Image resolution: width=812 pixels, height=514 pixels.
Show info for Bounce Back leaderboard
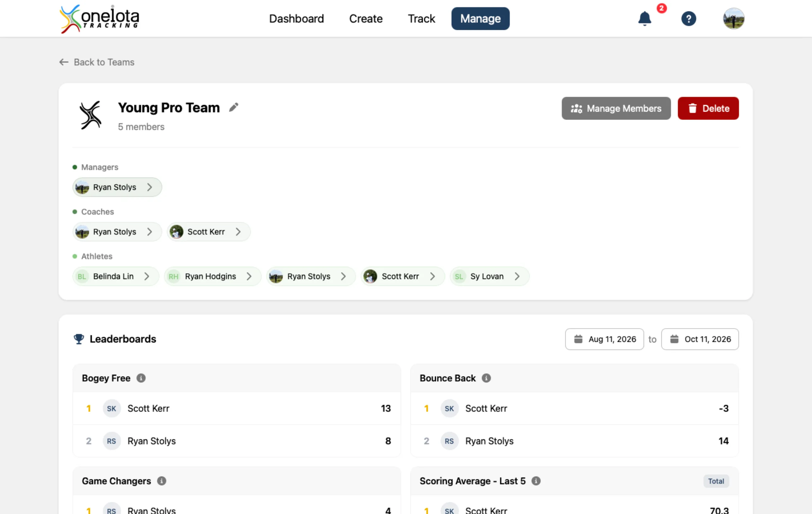(486, 378)
